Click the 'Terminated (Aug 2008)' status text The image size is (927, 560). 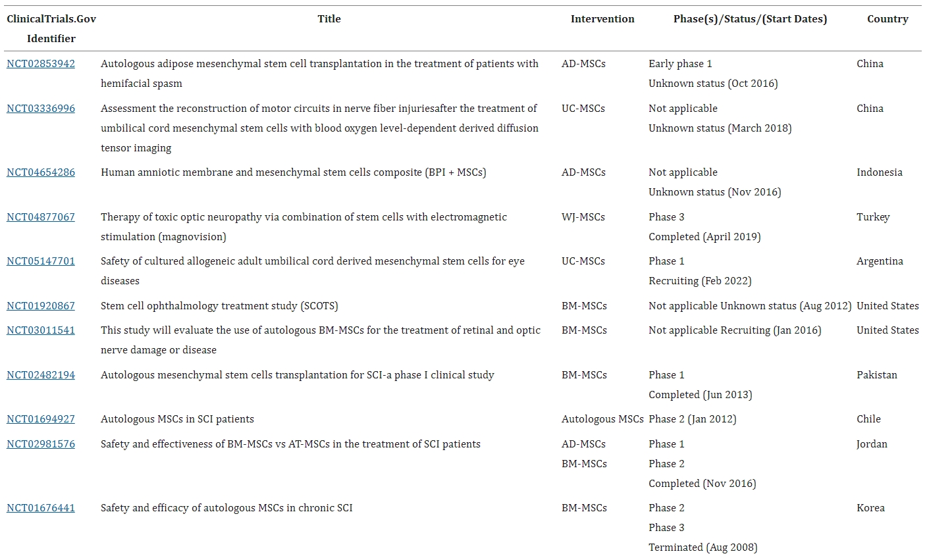[702, 547]
